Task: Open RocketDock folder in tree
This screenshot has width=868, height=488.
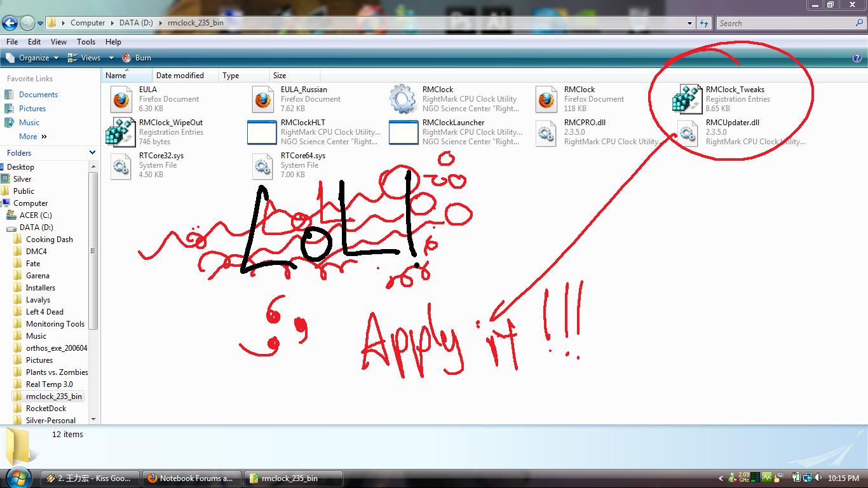Action: [x=46, y=409]
